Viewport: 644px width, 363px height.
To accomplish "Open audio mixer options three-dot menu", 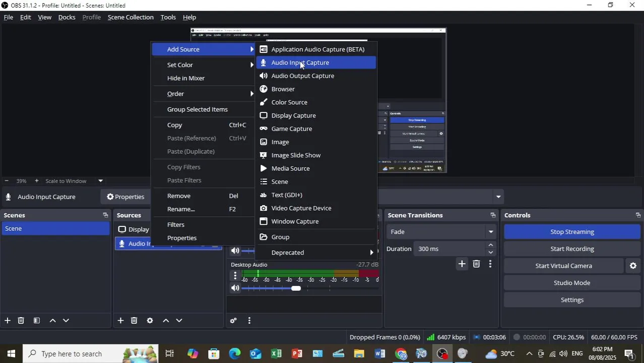I will pos(249,321).
